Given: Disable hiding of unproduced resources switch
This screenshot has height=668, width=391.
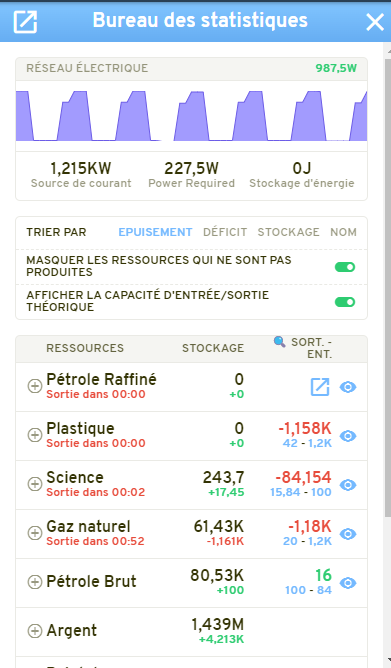Looking at the screenshot, I should tap(345, 267).
